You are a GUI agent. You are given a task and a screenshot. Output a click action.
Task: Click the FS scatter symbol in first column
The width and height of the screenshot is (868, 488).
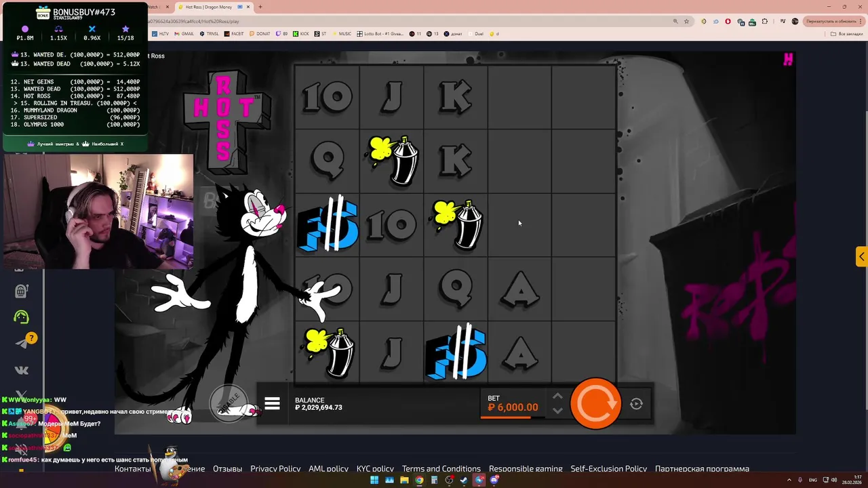(328, 225)
